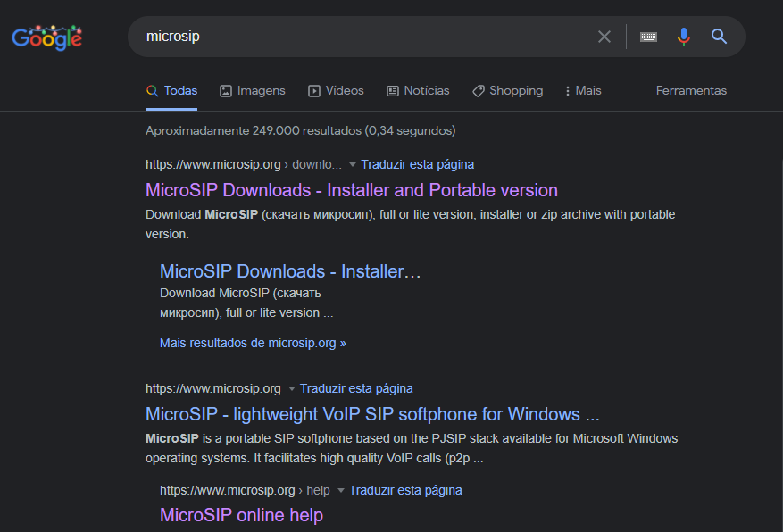Screen dimensions: 783x532
Task: Open Mais resultados de microsip.org
Action: click(x=253, y=343)
